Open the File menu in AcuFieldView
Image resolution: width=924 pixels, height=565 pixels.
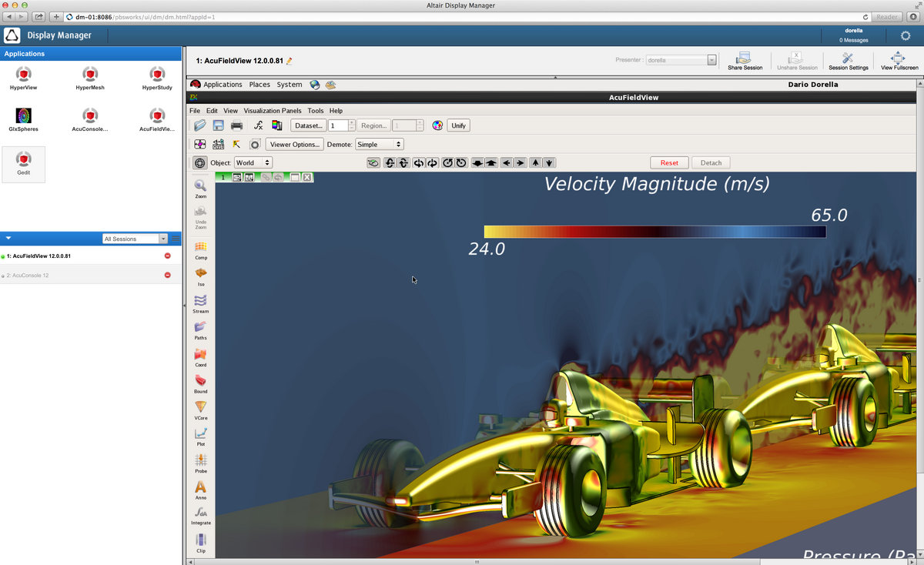click(195, 111)
